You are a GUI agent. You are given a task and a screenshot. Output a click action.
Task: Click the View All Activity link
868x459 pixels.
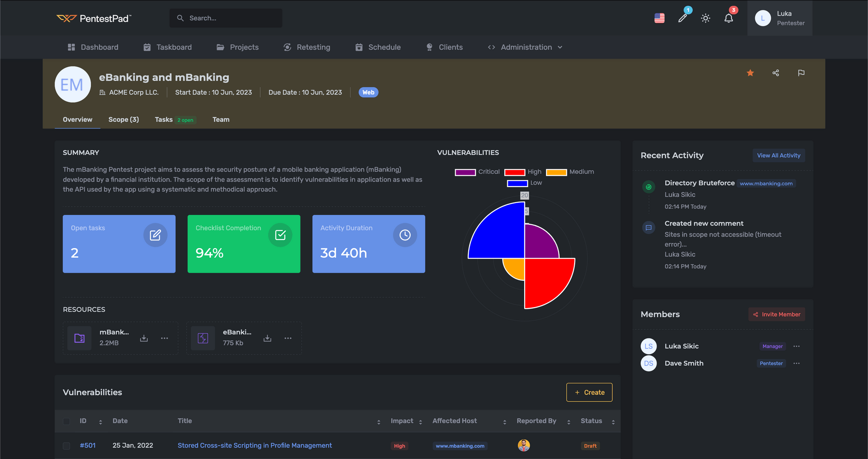point(779,155)
